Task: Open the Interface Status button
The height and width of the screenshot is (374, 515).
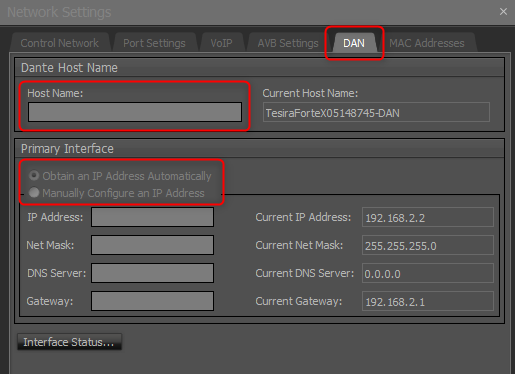Action: pos(69,342)
